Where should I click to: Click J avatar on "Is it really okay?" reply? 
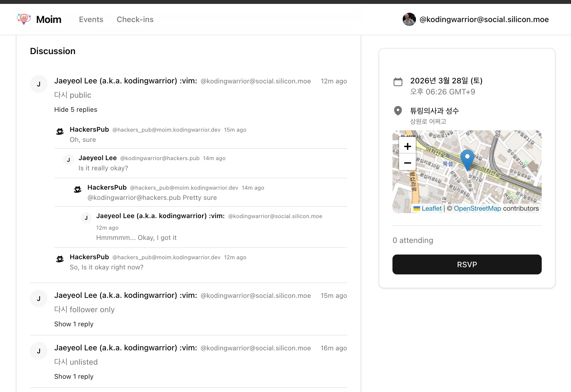pyautogui.click(x=69, y=160)
